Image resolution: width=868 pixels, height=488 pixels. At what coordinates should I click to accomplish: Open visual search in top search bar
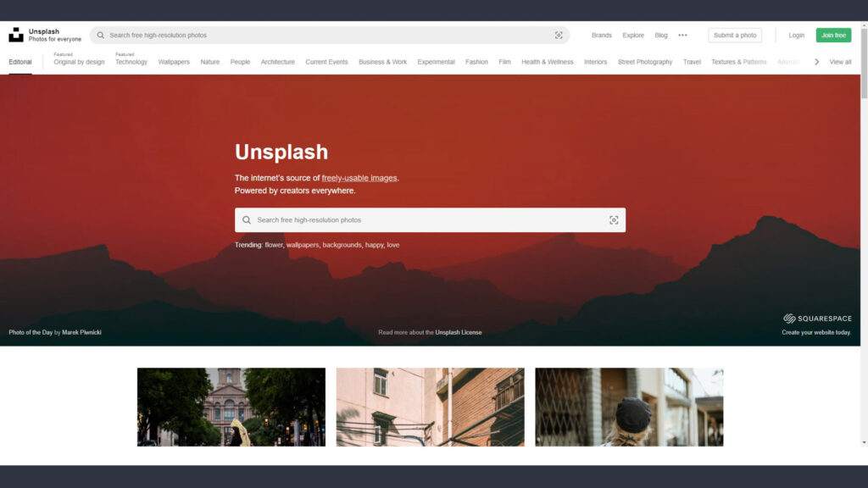pyautogui.click(x=559, y=35)
